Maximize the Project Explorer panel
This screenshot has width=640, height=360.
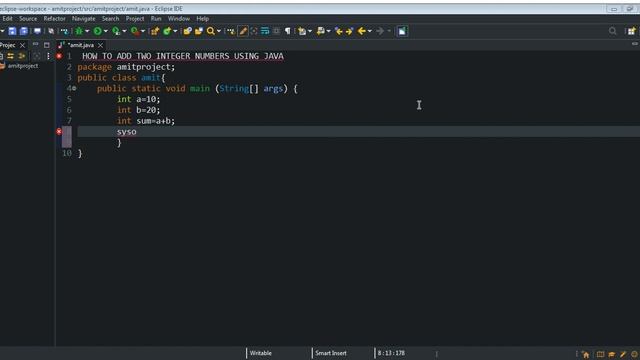(47, 45)
